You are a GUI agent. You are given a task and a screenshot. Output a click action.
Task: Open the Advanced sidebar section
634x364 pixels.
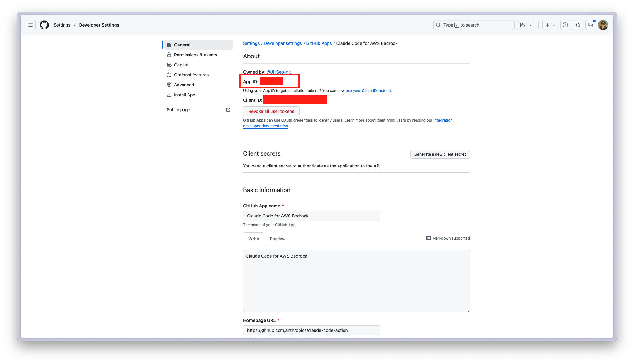click(x=184, y=85)
